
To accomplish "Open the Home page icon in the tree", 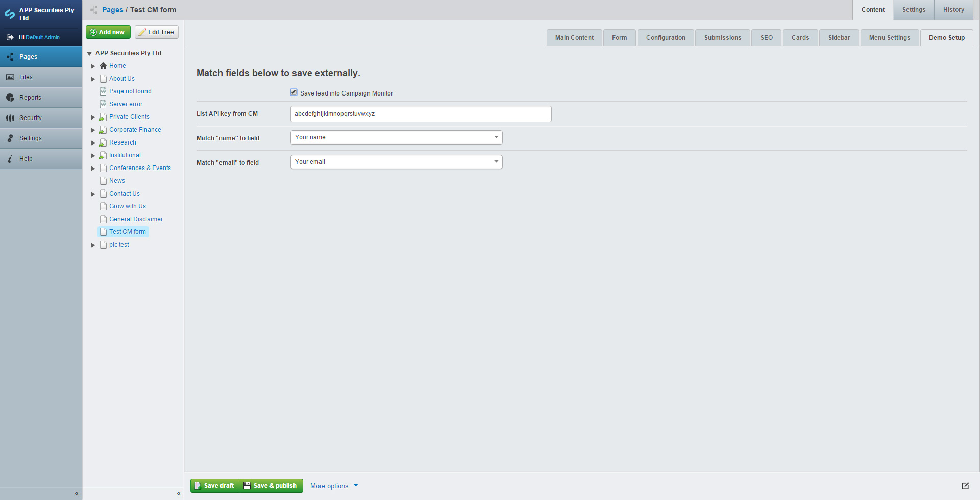I will (103, 65).
